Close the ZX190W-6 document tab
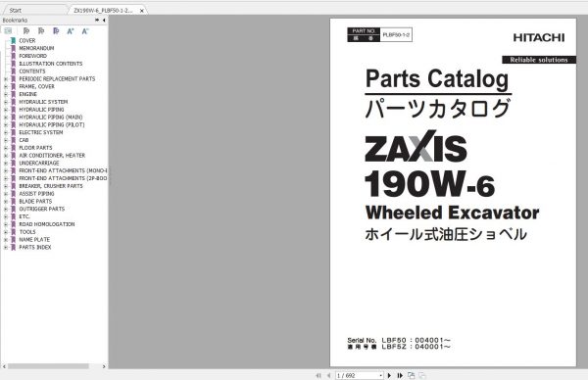Screen dimensions: 588x380 [x=142, y=11]
